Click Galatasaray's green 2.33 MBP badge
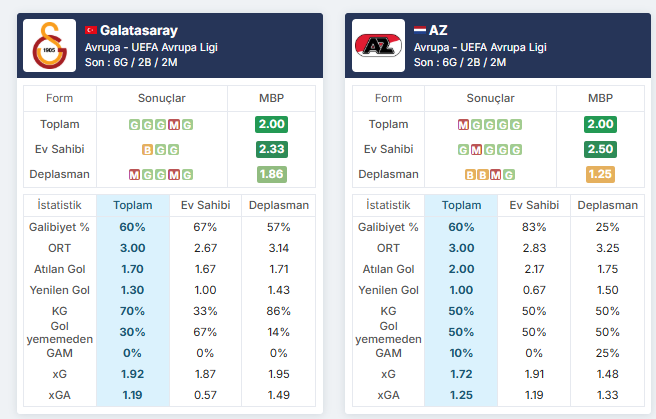 click(271, 149)
